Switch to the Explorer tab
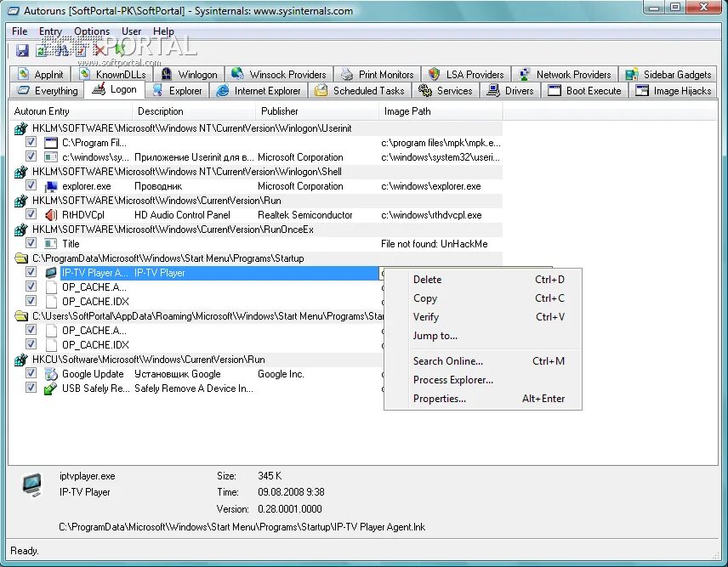The width and height of the screenshot is (728, 567). (x=178, y=90)
